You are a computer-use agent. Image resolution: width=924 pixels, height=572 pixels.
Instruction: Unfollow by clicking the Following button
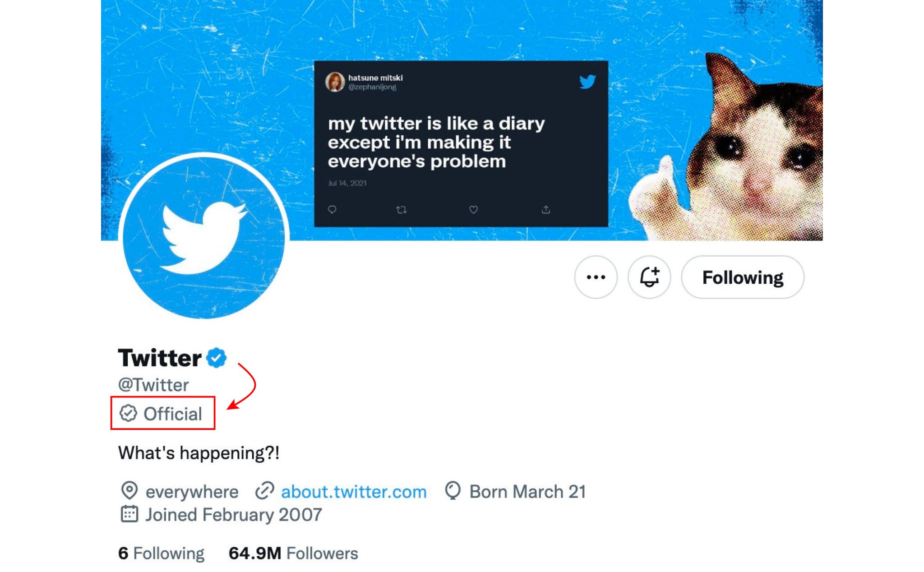tap(743, 277)
